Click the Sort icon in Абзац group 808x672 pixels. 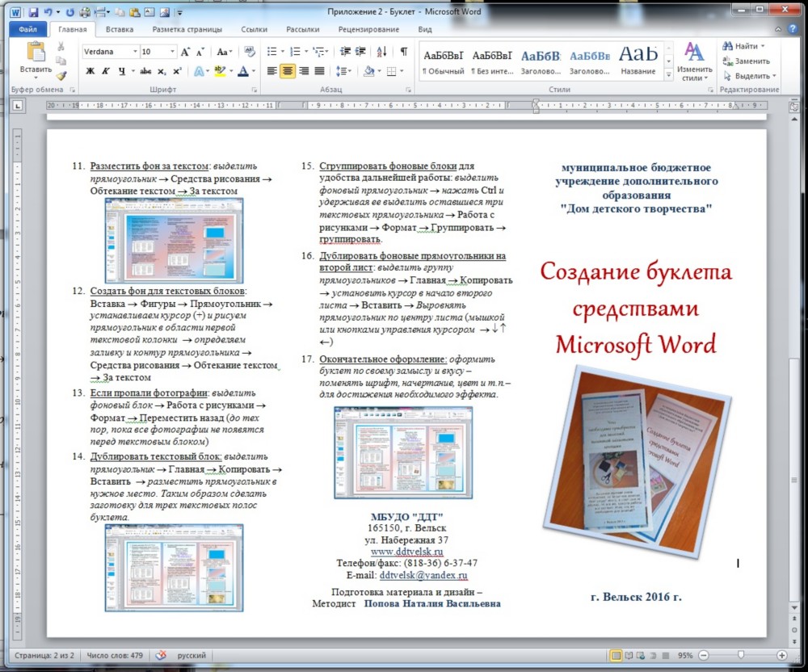click(x=383, y=52)
